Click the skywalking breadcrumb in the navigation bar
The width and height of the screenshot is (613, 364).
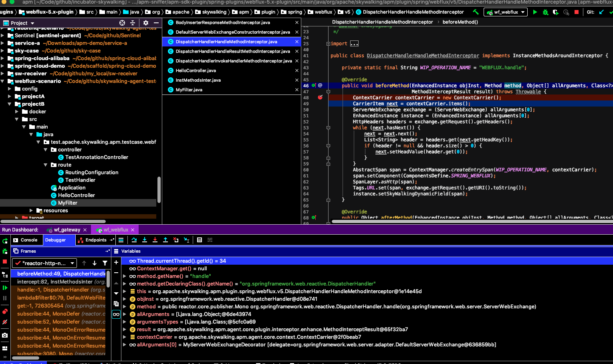click(x=214, y=12)
